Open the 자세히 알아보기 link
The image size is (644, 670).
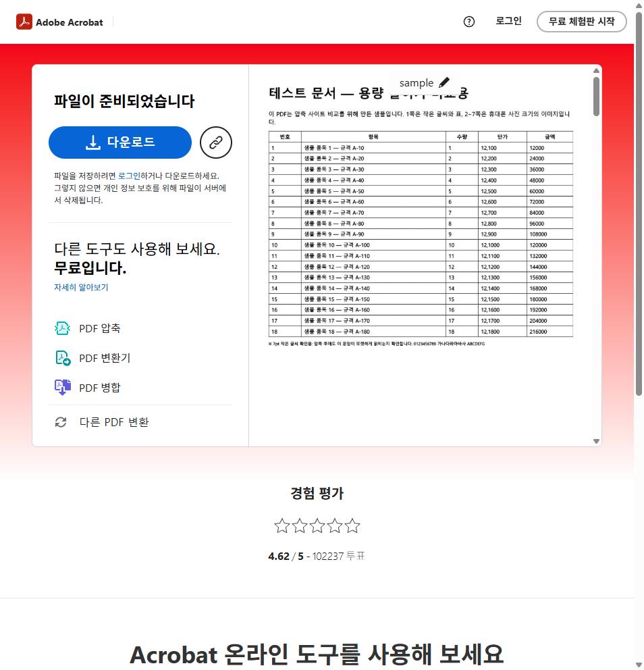pos(81,287)
